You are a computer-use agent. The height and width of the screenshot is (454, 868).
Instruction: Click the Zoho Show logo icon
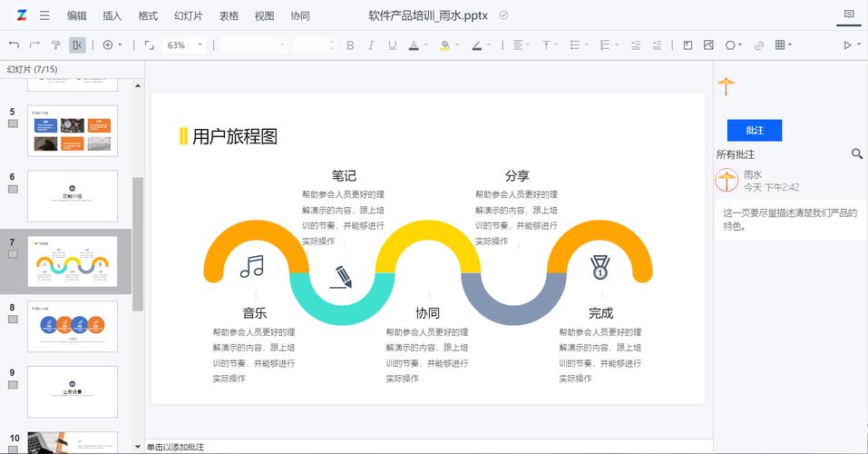[x=21, y=15]
